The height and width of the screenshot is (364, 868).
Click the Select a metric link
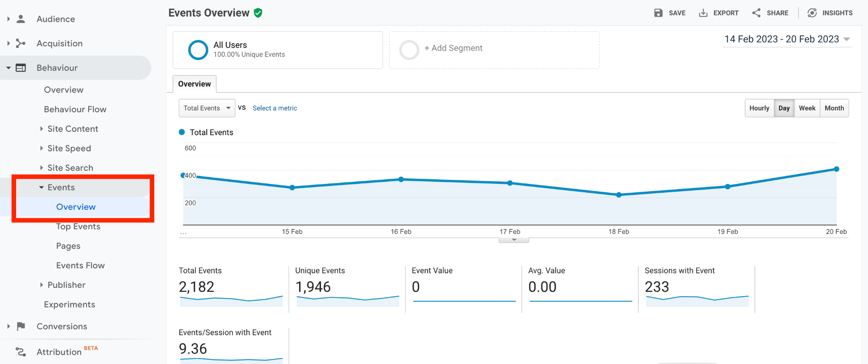coord(275,108)
